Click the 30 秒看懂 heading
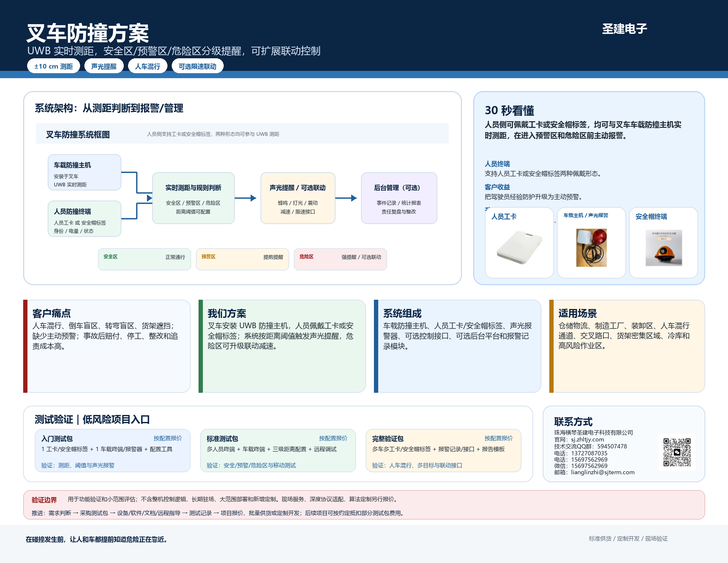This screenshot has width=728, height=563. point(509,110)
